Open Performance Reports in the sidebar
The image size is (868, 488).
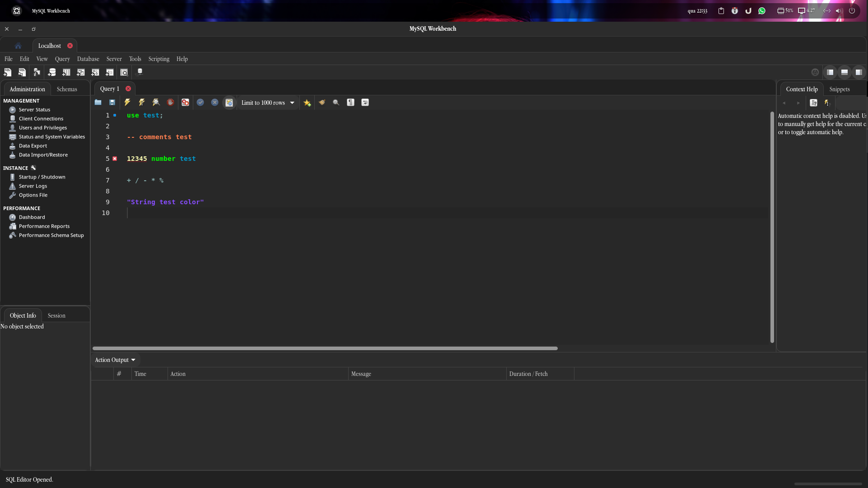point(44,226)
